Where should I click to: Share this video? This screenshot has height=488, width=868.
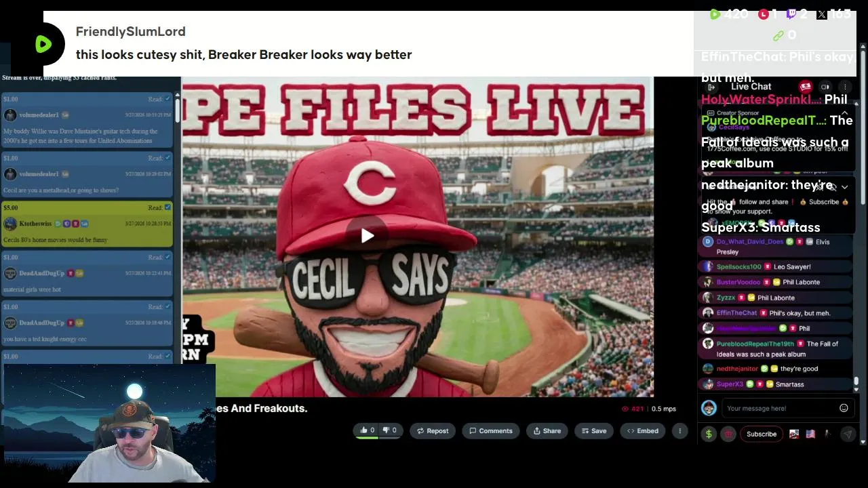547,430
